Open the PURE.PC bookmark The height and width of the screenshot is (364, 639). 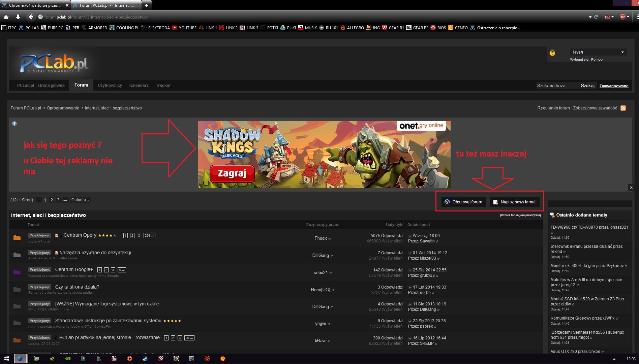pos(52,28)
